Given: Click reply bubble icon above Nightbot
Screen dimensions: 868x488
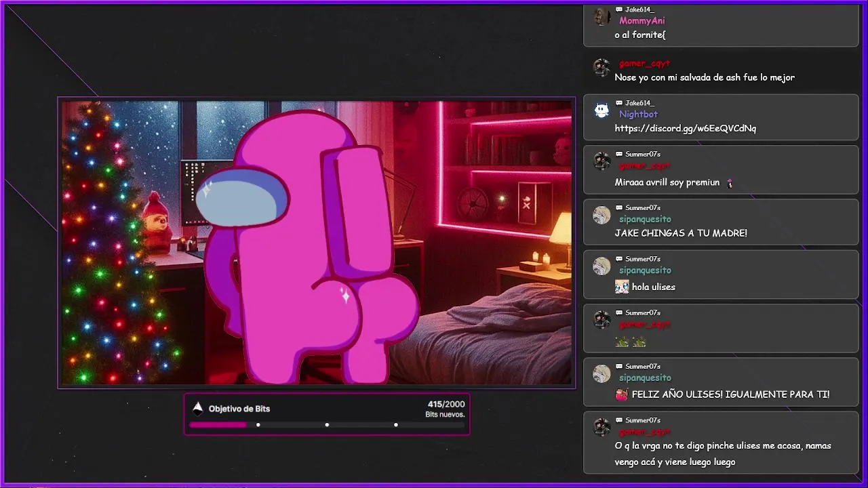Looking at the screenshot, I should [619, 103].
